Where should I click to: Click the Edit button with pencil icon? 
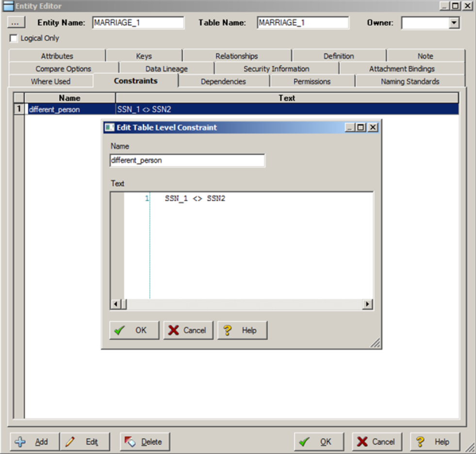[x=85, y=442]
